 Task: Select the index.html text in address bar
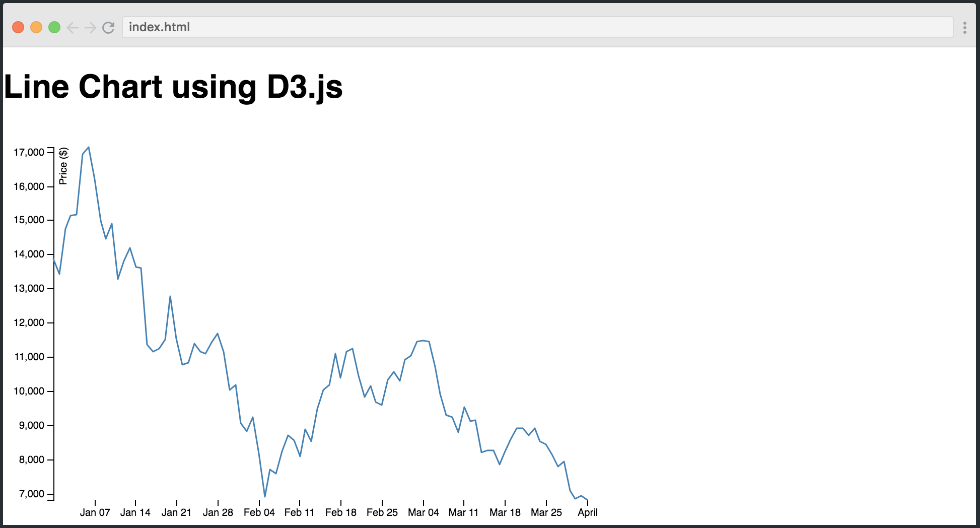[159, 27]
